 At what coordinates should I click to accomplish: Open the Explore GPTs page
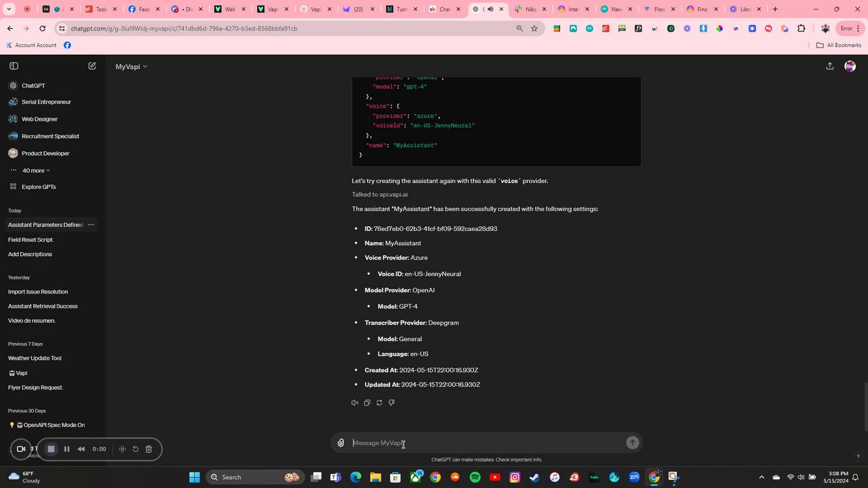point(39,186)
